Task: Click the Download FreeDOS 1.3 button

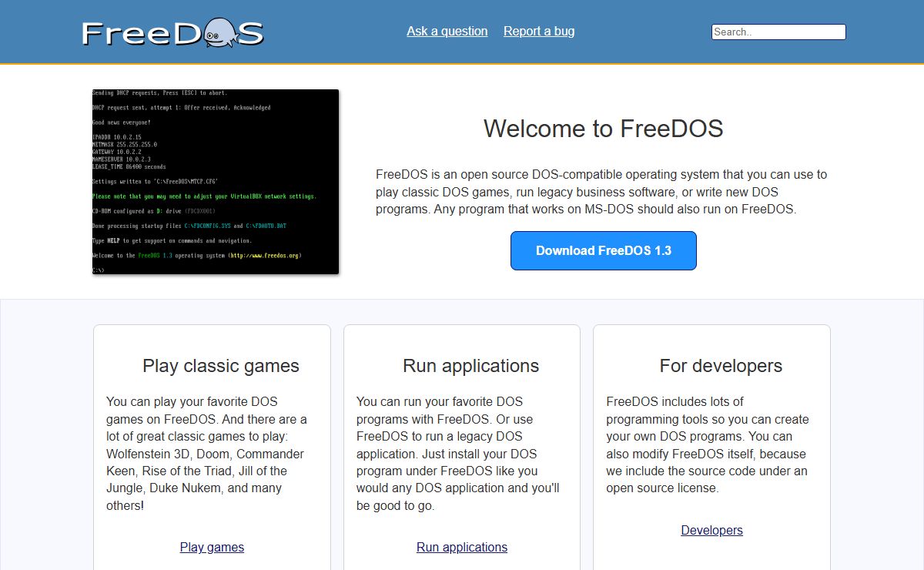Action: tap(604, 250)
